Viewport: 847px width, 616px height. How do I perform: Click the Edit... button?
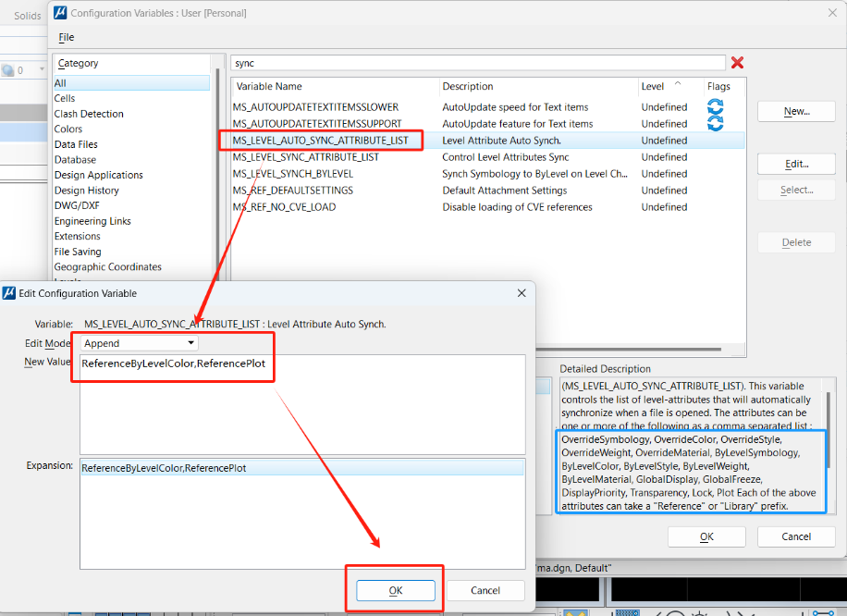tap(796, 164)
